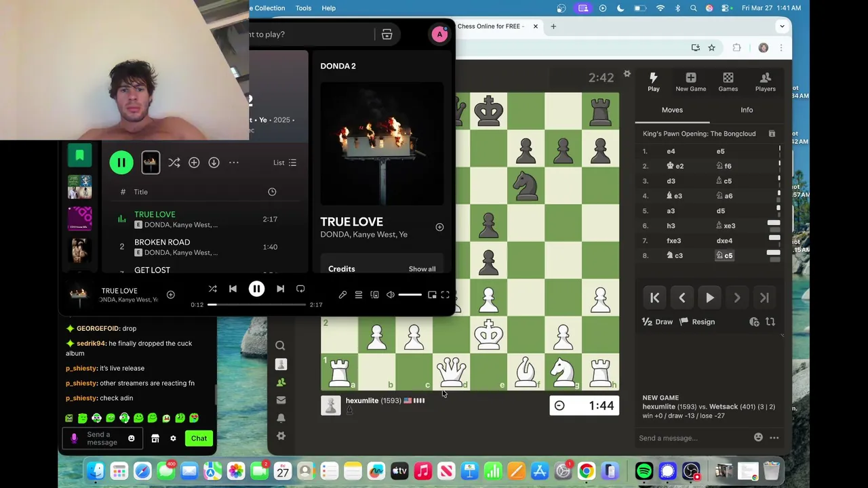Screen dimensions: 868x488
Task: Open the Play tab on chess.com
Action: coord(653,82)
